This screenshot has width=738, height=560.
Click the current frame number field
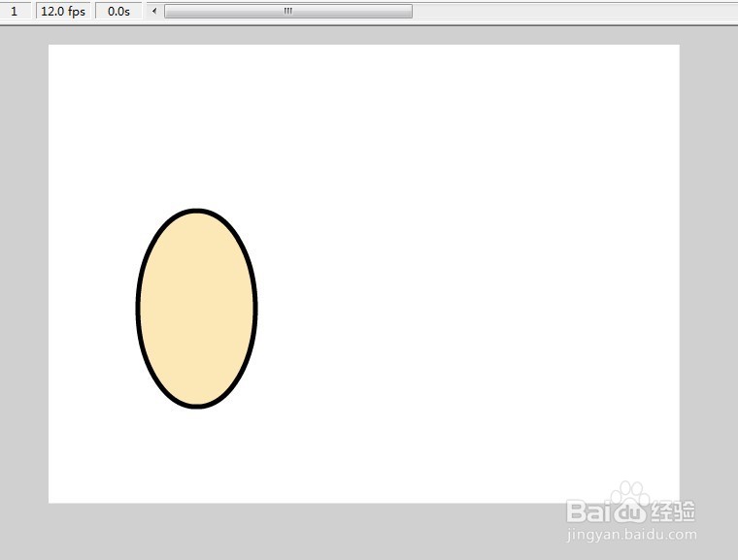pyautogui.click(x=15, y=11)
